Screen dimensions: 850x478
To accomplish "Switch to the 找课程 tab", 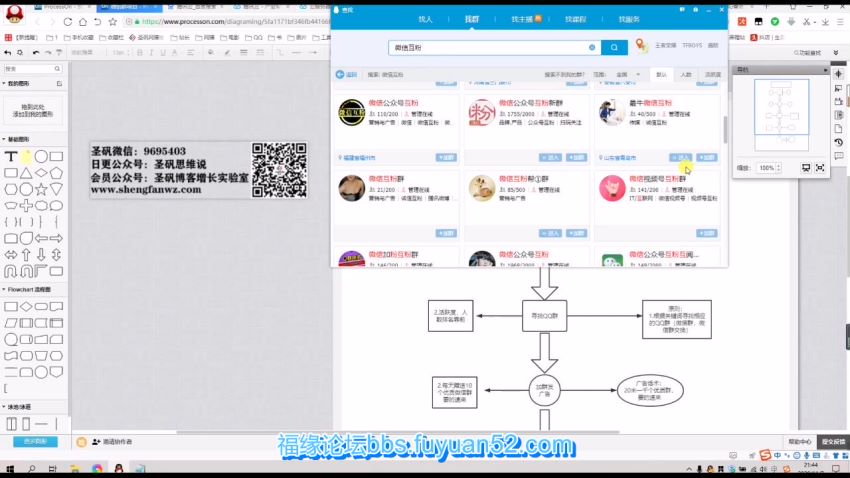I will point(575,19).
